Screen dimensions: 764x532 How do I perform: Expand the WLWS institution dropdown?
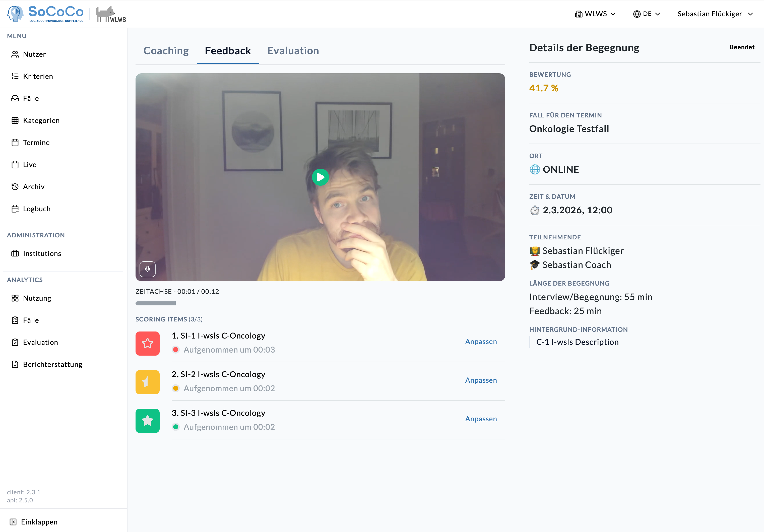point(595,14)
